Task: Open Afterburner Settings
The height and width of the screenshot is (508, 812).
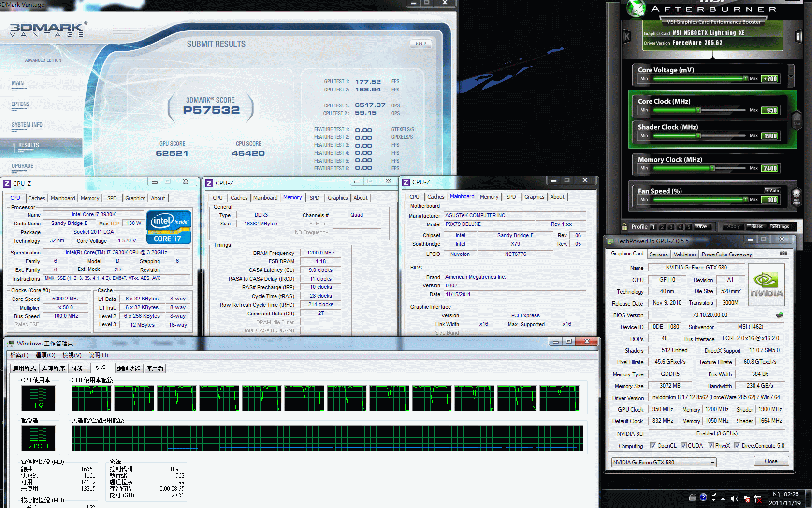Action: point(780,226)
